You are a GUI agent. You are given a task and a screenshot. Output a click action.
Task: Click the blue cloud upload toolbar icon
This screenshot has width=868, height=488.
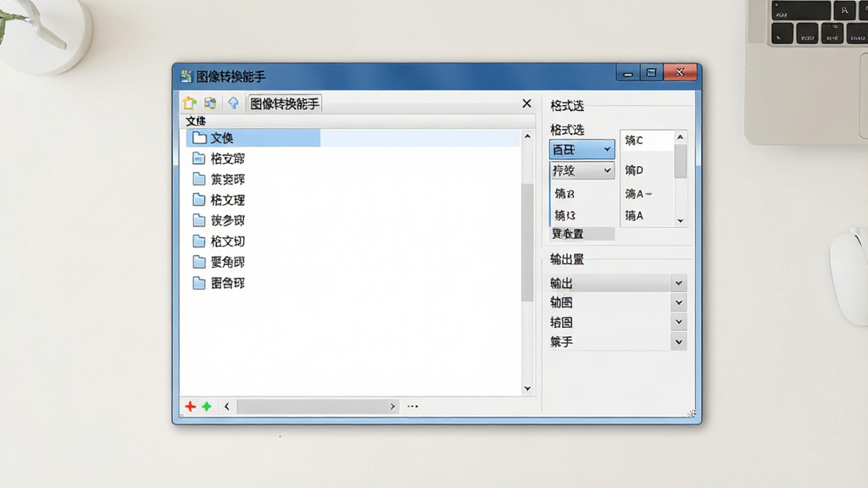[x=233, y=103]
